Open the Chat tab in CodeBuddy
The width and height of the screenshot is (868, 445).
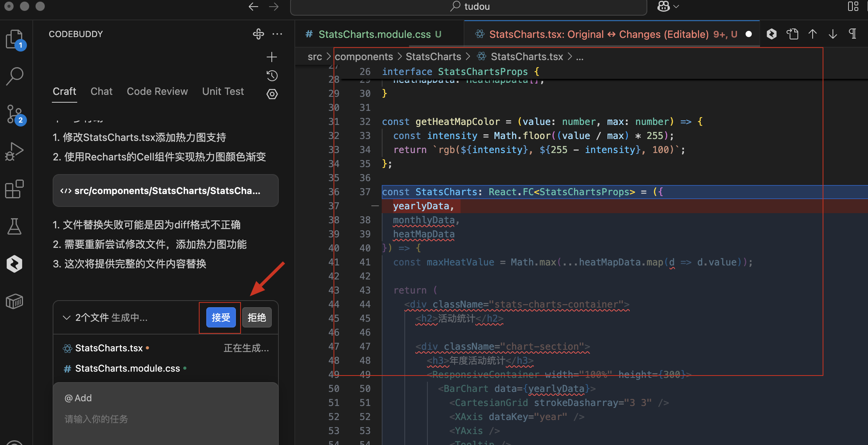(x=101, y=91)
